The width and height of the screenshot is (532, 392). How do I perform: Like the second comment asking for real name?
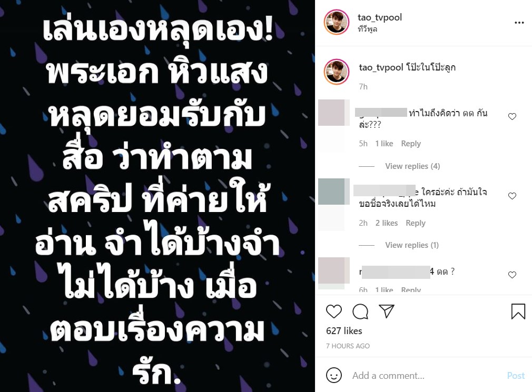[x=512, y=196]
